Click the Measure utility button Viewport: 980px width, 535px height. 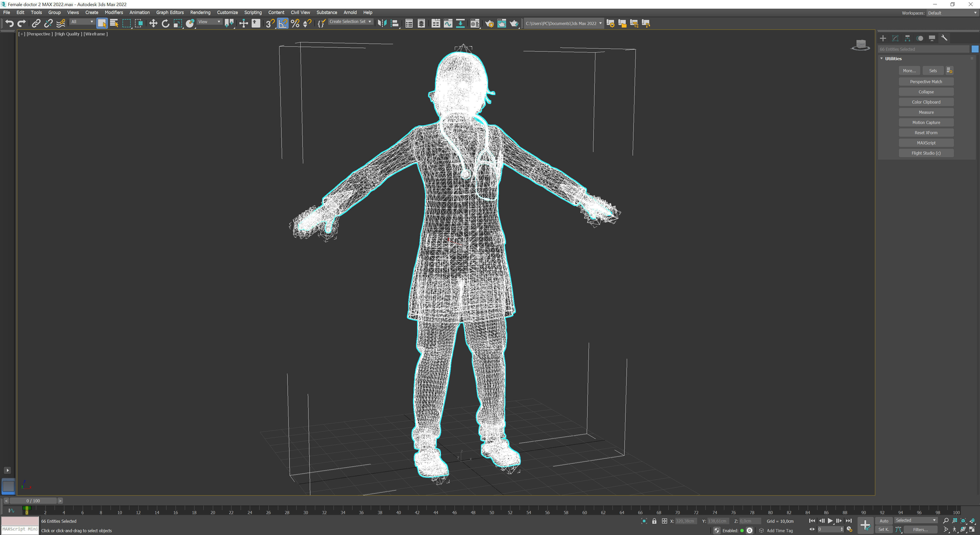pos(926,112)
